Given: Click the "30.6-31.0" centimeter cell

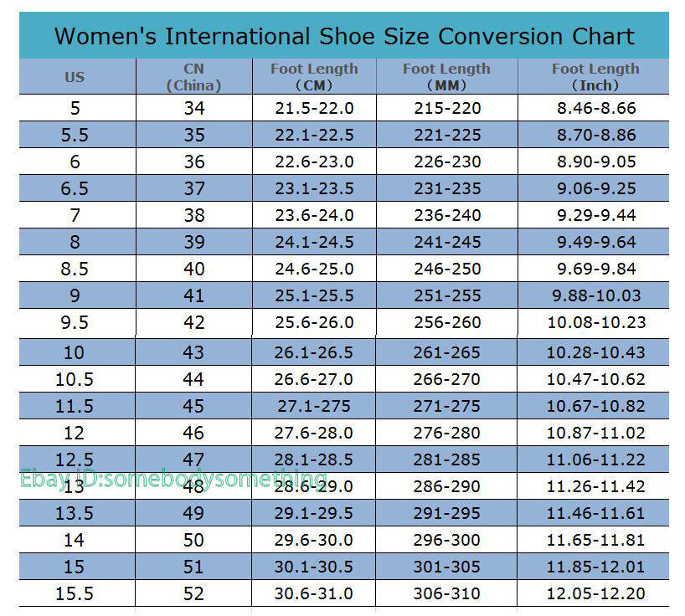Looking at the screenshot, I should click(313, 593).
